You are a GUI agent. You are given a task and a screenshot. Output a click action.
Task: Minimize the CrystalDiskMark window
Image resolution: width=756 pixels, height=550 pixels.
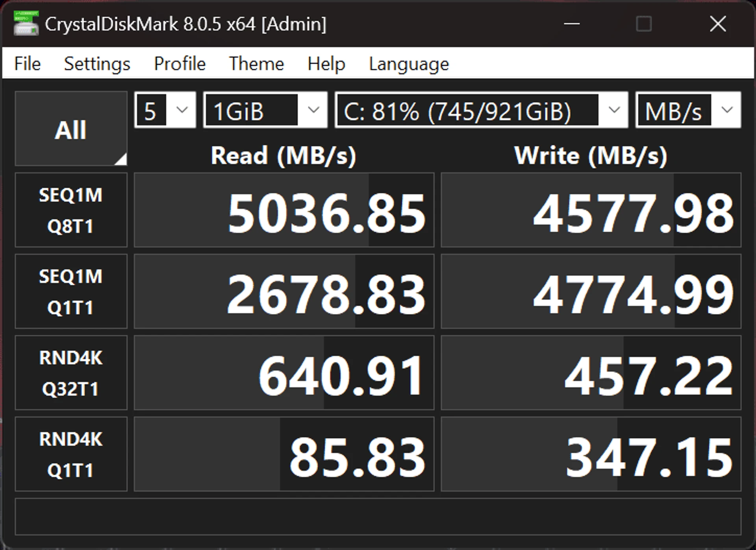pyautogui.click(x=572, y=24)
